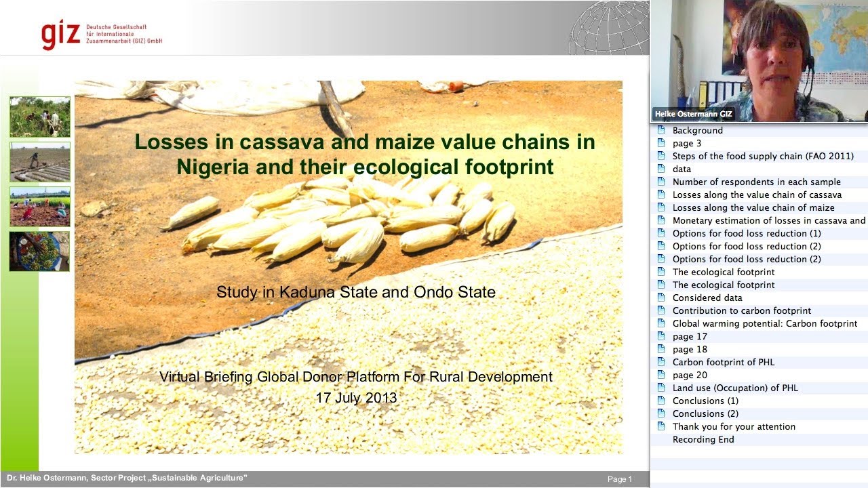Image resolution: width=868 pixels, height=488 pixels.
Task: Click the page icon beside Thank you for your attention
Action: pos(661,426)
